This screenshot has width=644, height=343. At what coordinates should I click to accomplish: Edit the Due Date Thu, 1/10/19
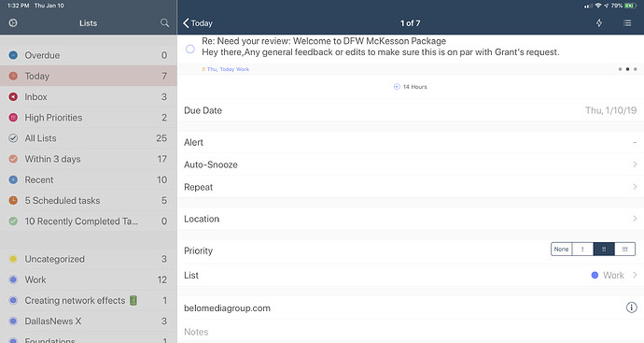(x=411, y=110)
